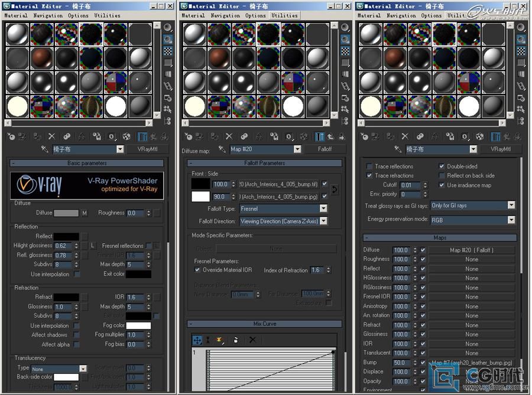Uncheck Override Material IOR
The height and width of the screenshot is (395, 532).
click(x=197, y=270)
